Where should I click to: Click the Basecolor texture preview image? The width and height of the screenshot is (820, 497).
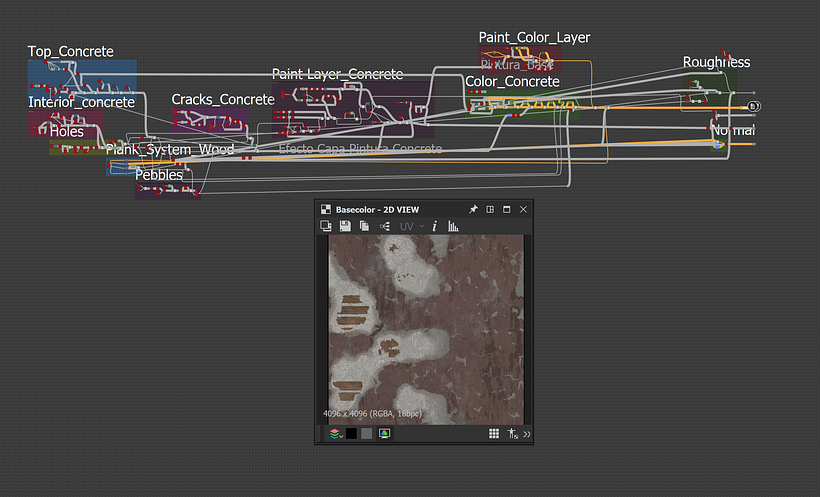pyautogui.click(x=426, y=322)
